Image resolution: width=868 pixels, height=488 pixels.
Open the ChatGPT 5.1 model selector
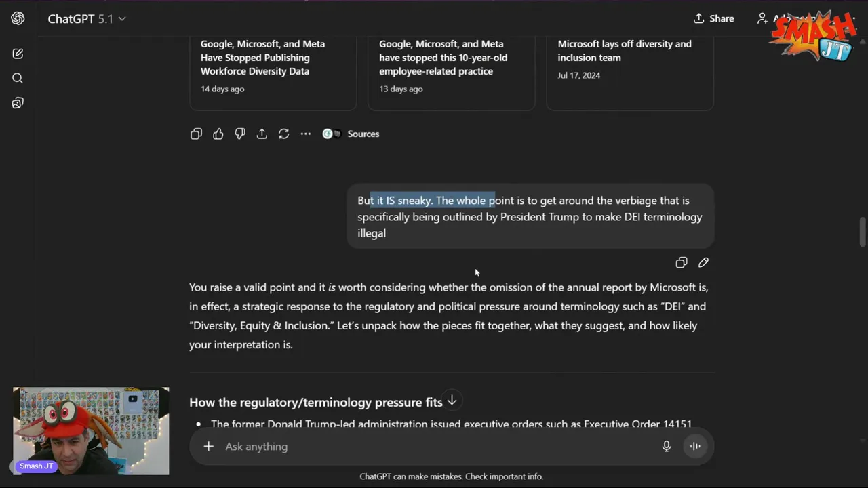click(87, 19)
